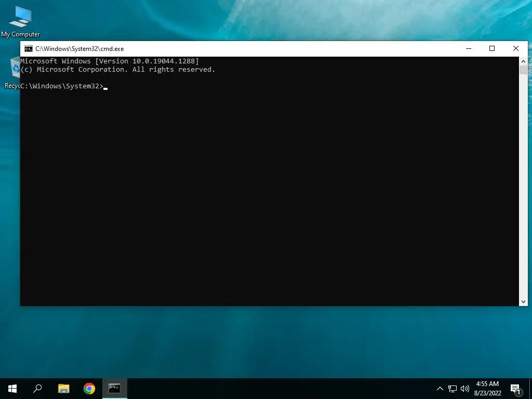This screenshot has width=532, height=399.
Task: Open the My Computer desktop icon
Action: [20, 21]
